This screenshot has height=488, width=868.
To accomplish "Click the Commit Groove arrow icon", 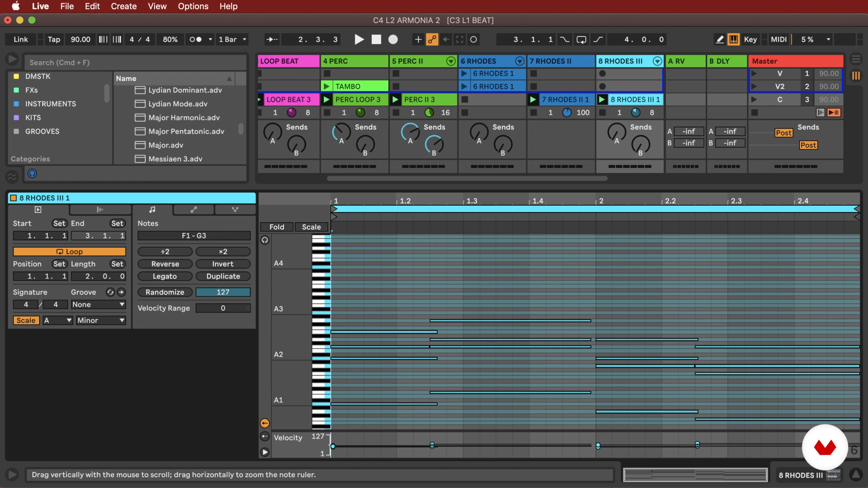I will pyautogui.click(x=121, y=292).
